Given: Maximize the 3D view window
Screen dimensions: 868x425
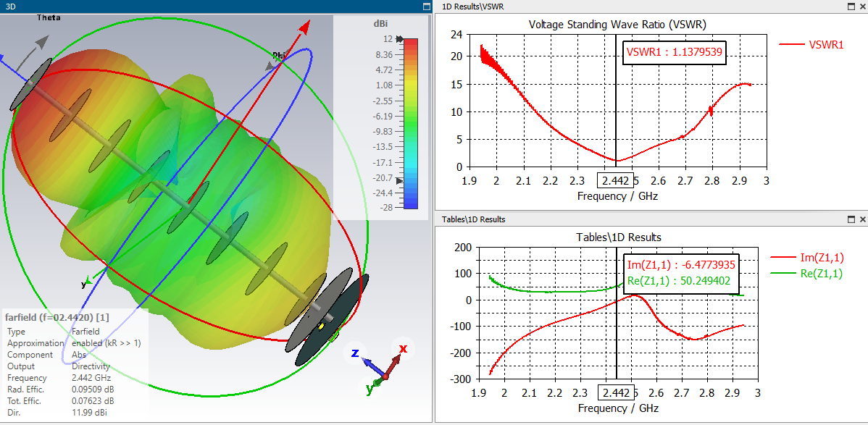Looking at the screenshot, I should click(426, 7).
